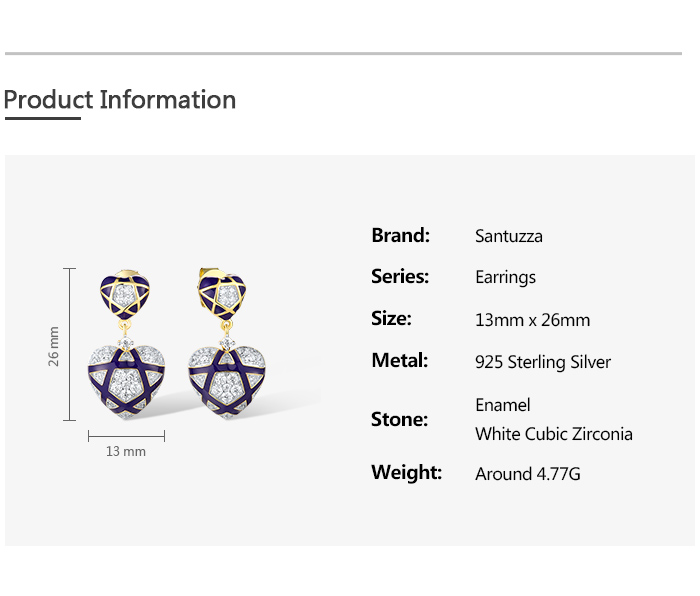Select the Brand label
The image size is (700, 596).
click(x=400, y=235)
